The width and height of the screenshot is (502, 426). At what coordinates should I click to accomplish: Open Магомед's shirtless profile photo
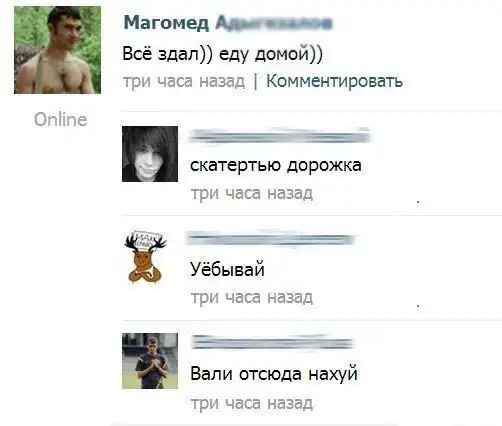(57, 50)
